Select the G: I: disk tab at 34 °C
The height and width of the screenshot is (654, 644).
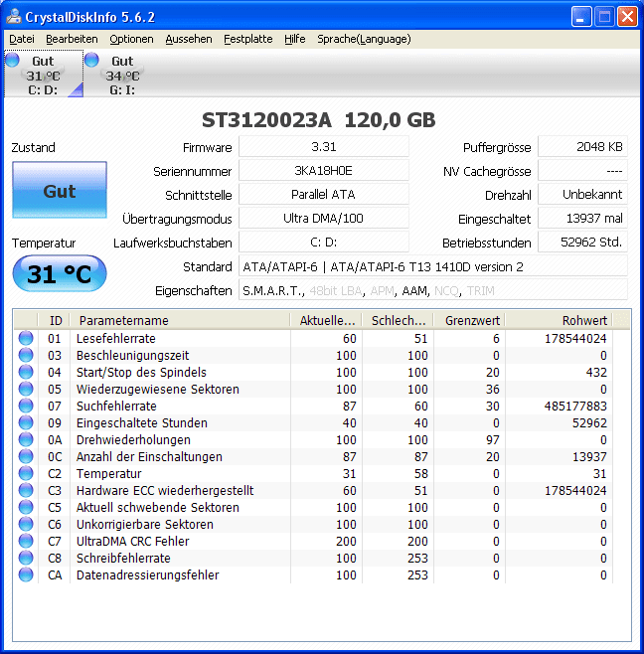tap(123, 74)
